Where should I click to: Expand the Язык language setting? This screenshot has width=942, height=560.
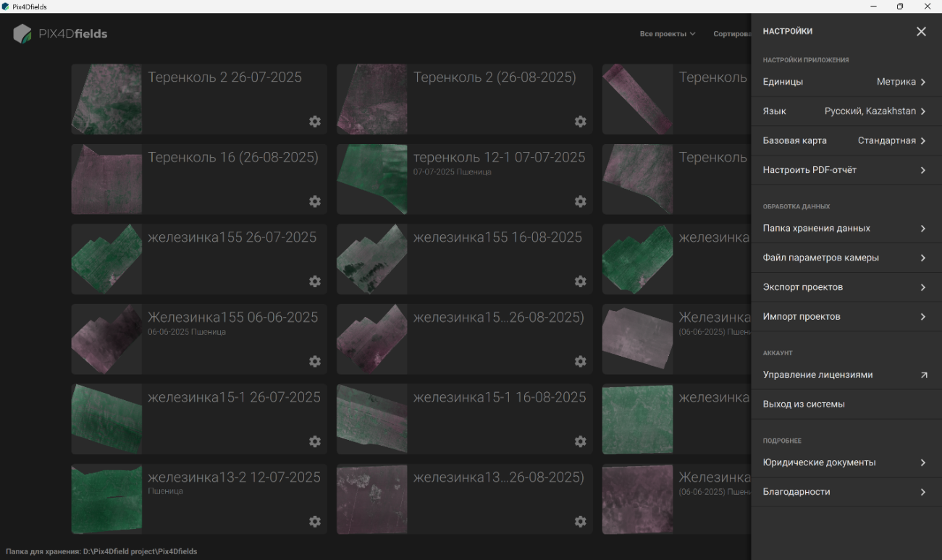846,111
